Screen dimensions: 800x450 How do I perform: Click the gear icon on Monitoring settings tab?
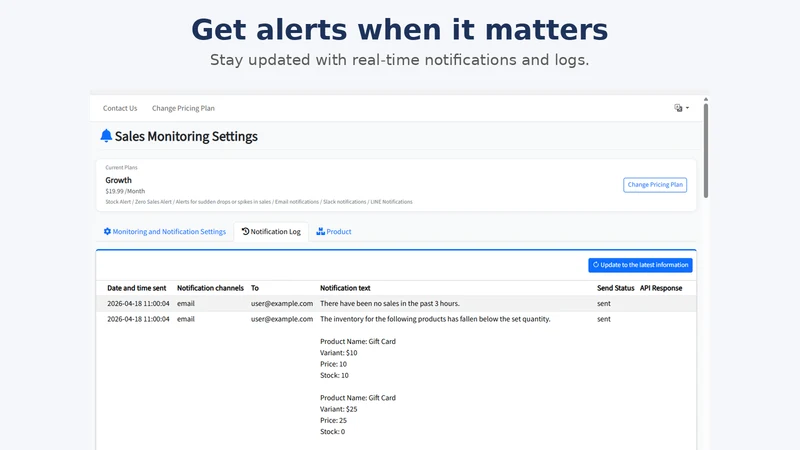(x=107, y=231)
